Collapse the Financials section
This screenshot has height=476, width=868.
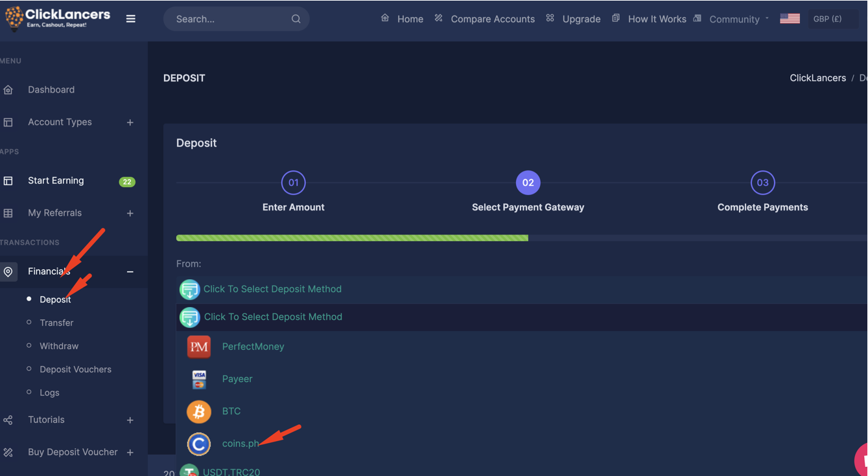(x=130, y=272)
